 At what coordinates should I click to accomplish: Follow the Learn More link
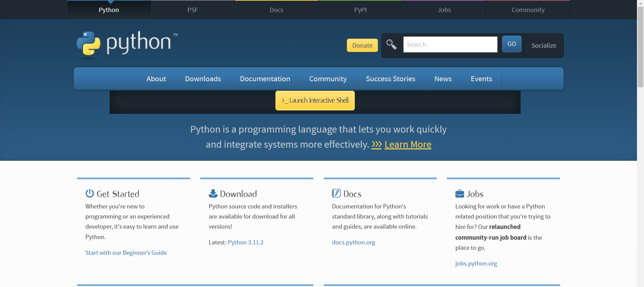click(408, 144)
